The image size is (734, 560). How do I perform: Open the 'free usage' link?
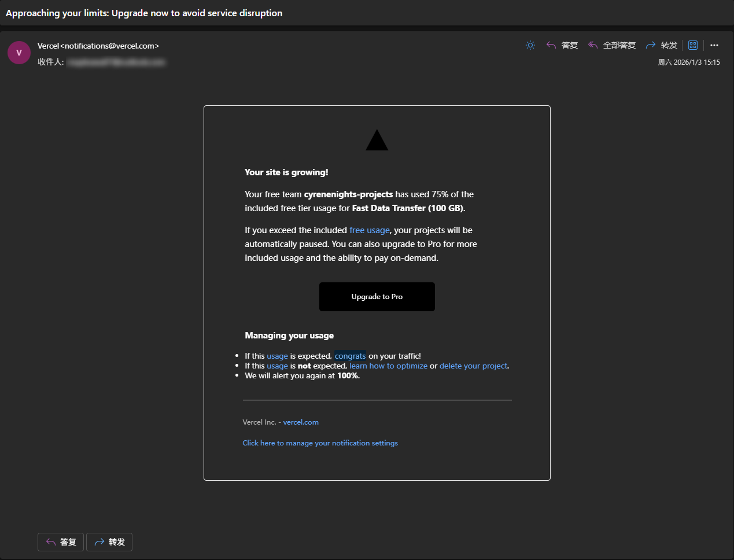[x=370, y=230]
